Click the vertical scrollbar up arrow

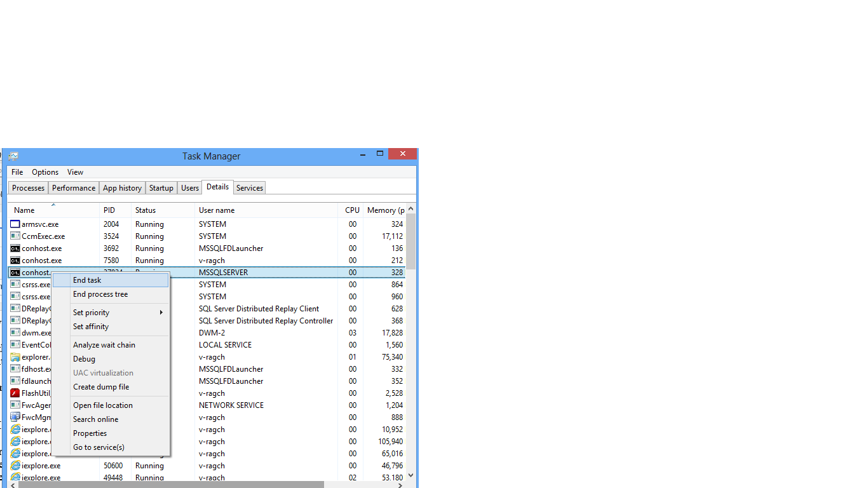pyautogui.click(x=411, y=208)
